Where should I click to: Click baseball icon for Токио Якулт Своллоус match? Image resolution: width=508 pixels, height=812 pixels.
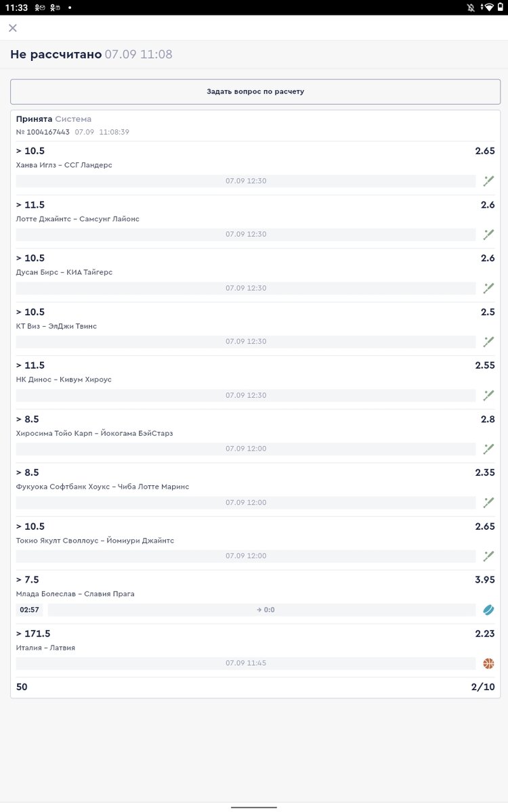pyautogui.click(x=488, y=556)
